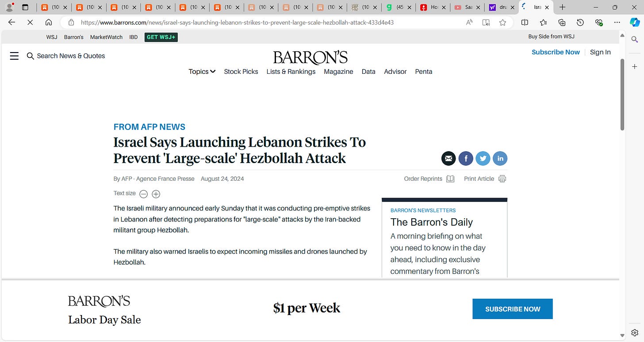The image size is (644, 342).
Task: Click the Sign In link
Action: 600,52
